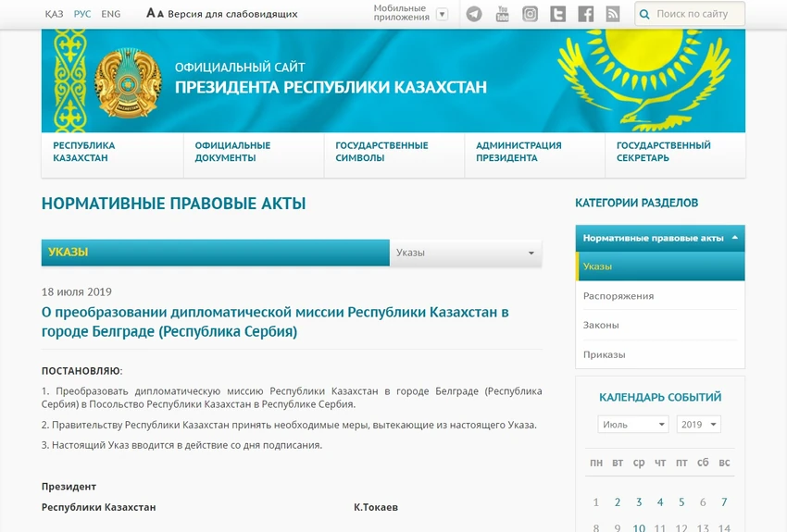Screen dimensions: 787x532
Task: Open the Официальные документы menu
Action: pyautogui.click(x=232, y=152)
